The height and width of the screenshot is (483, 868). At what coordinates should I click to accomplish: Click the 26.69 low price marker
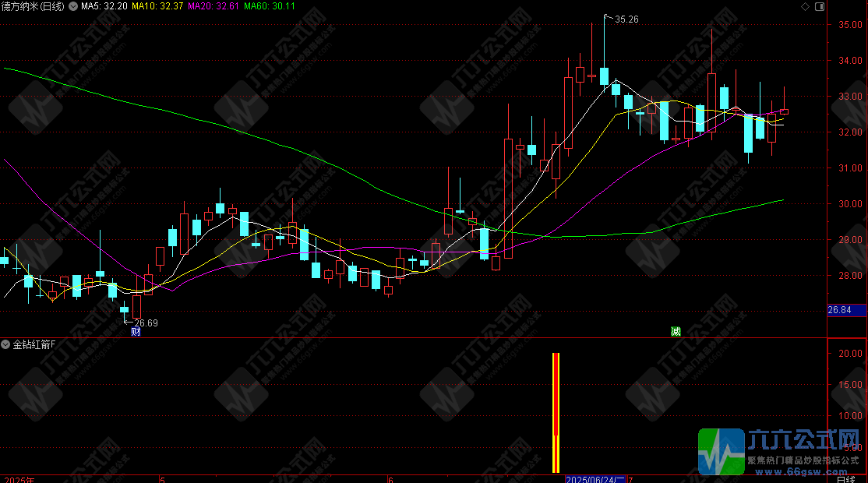click(146, 323)
